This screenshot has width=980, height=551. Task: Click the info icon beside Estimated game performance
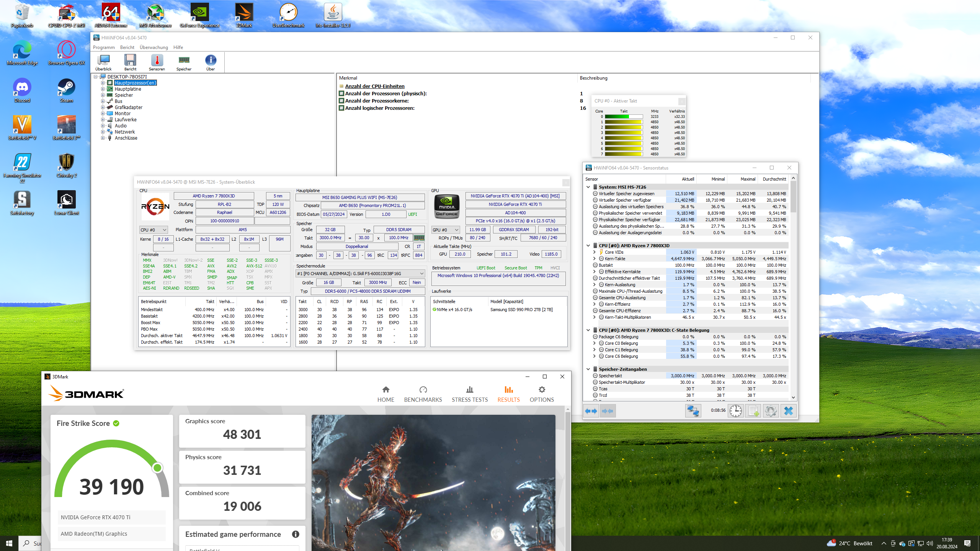click(296, 534)
